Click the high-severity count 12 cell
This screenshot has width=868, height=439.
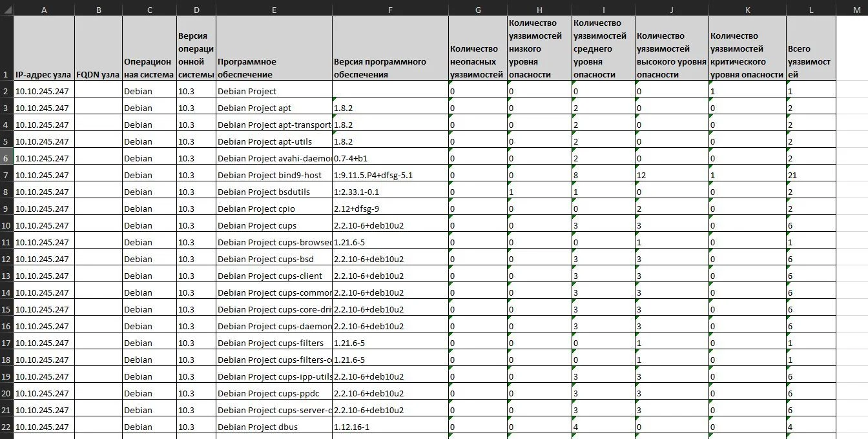(672, 175)
